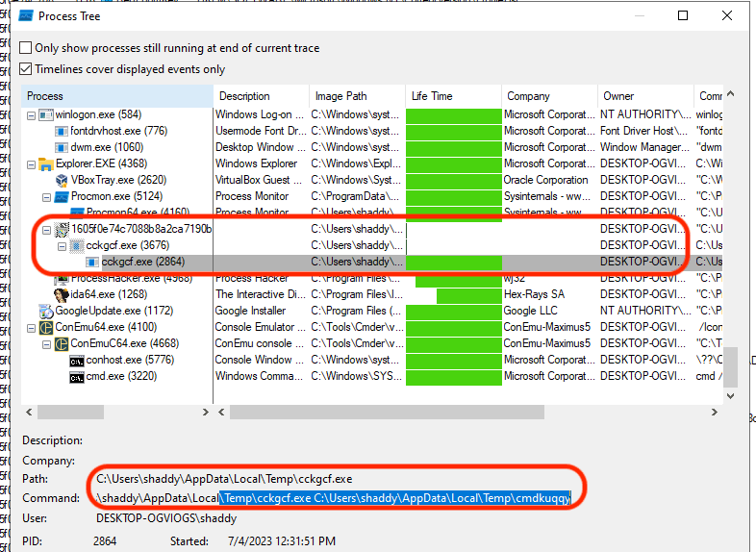The height and width of the screenshot is (552, 756).
Task: Click the Process Tree window title icon
Action: (25, 16)
